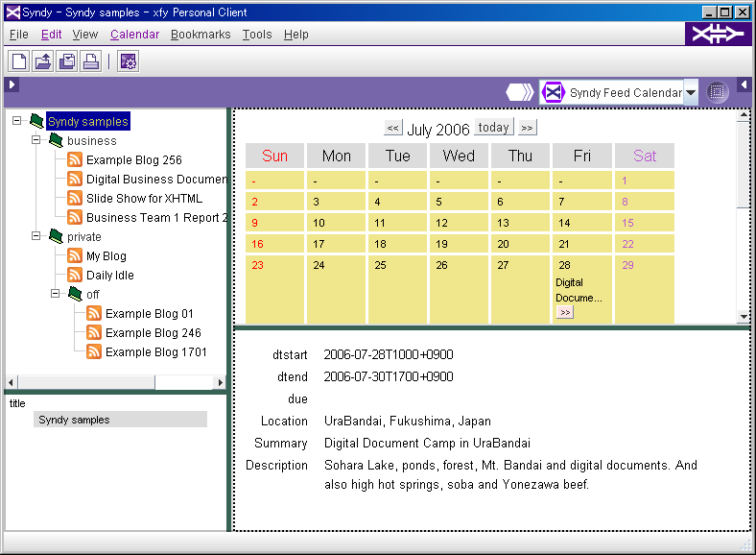Expand event details on July 28
756x555 pixels.
click(x=565, y=312)
